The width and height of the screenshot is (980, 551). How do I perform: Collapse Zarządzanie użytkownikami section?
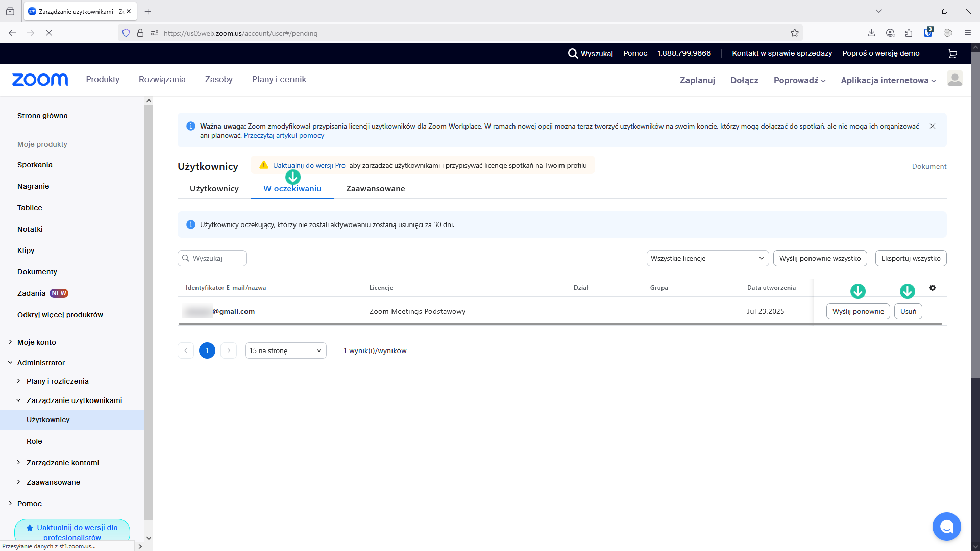point(19,400)
